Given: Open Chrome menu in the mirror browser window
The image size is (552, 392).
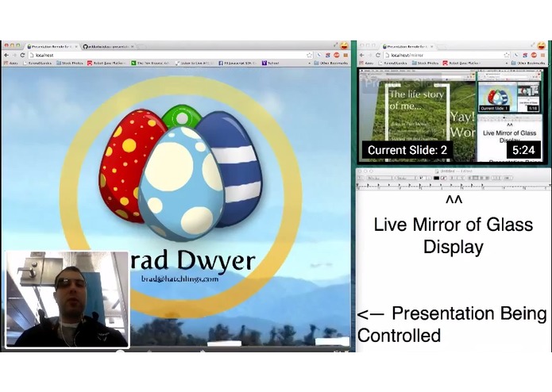Looking at the screenshot, I should (542, 56).
